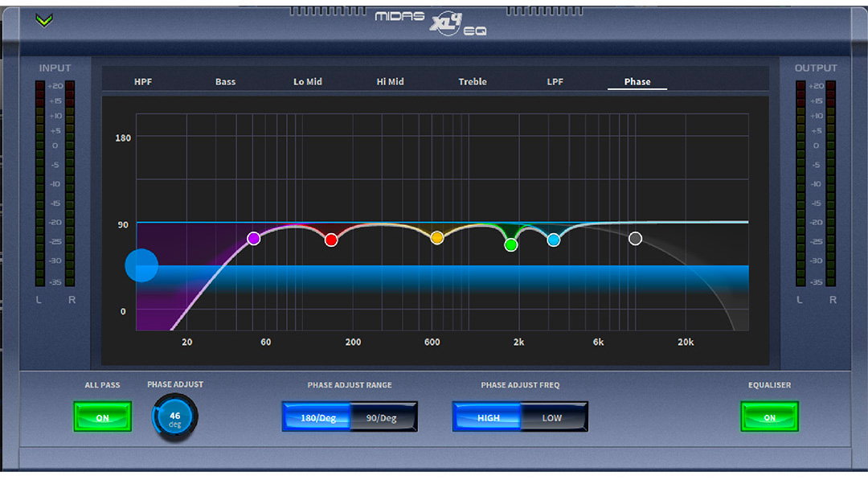Click the green Hi Mid band node

click(511, 245)
